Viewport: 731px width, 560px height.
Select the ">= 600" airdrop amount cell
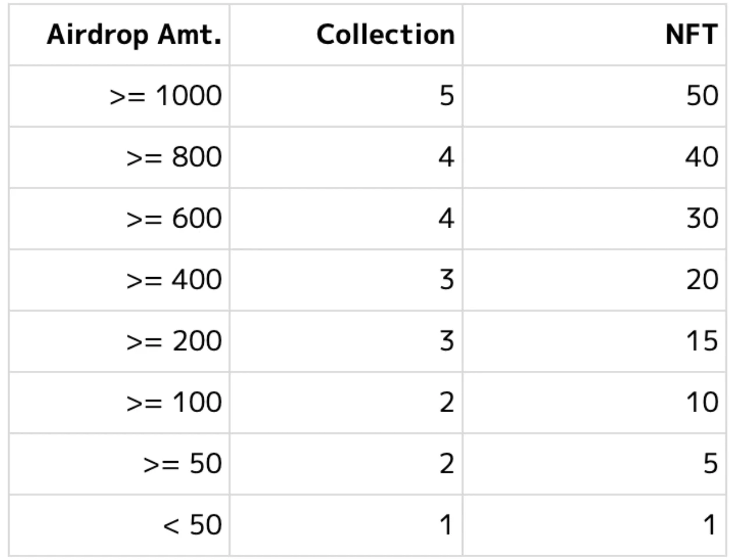coord(174,218)
